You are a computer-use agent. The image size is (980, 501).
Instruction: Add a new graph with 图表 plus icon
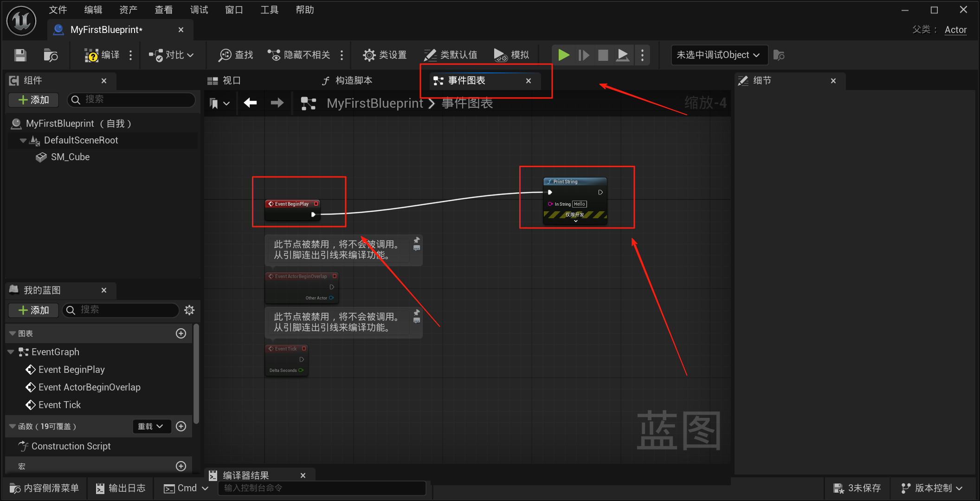(181, 333)
